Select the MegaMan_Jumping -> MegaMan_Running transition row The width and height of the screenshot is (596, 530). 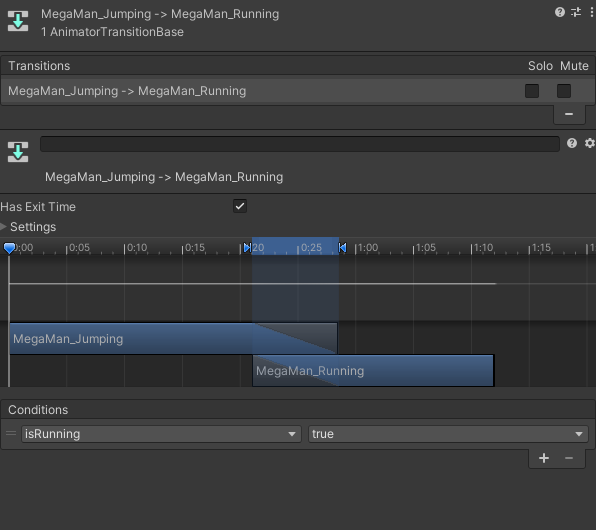click(x=298, y=91)
